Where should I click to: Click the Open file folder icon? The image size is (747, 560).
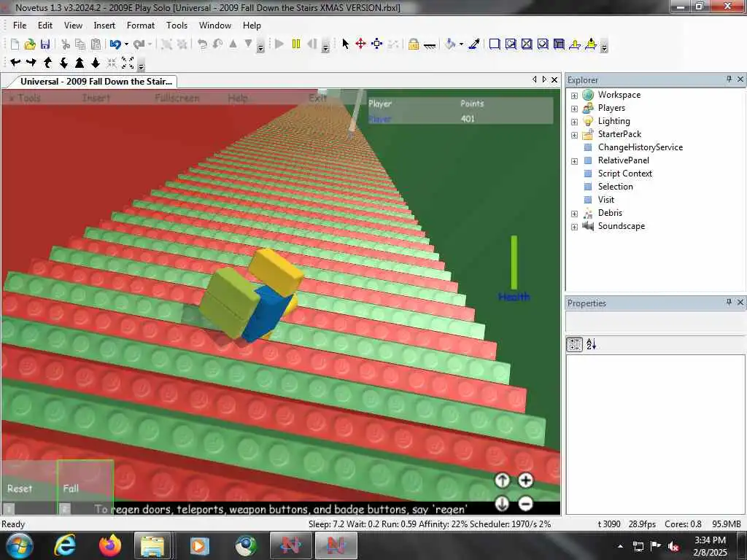coord(30,44)
